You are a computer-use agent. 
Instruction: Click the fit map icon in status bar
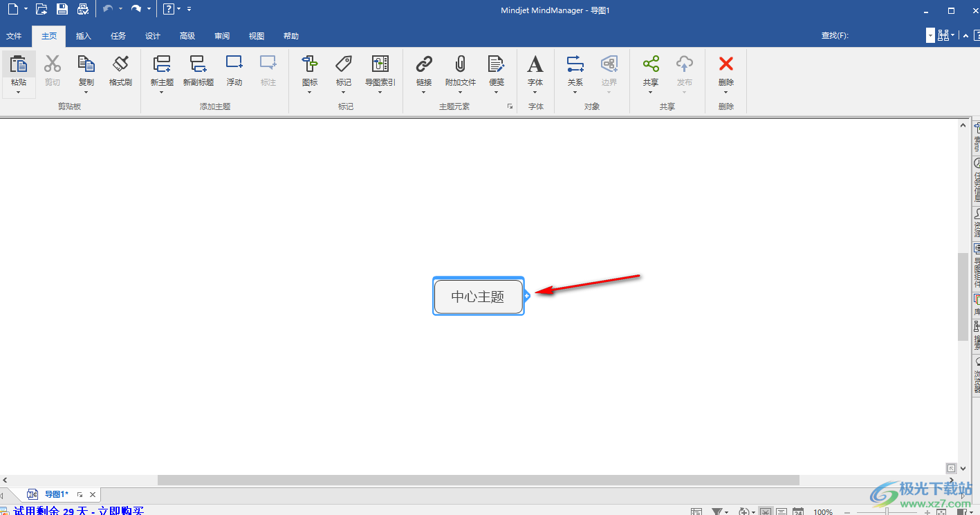click(941, 512)
